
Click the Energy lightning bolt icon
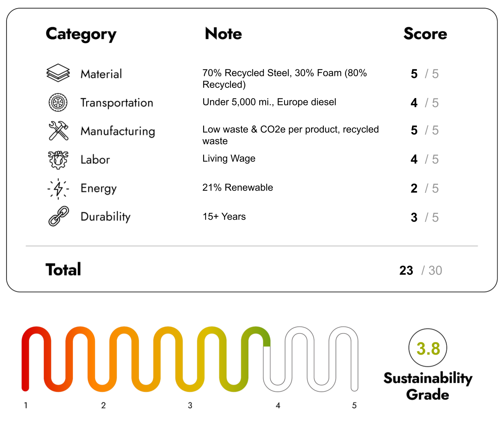click(58, 188)
